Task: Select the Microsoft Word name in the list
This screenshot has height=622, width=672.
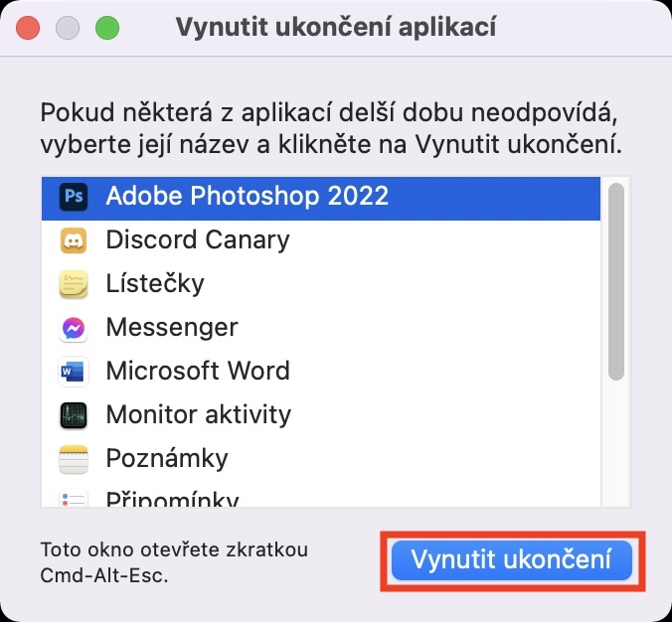Action: pos(198,371)
